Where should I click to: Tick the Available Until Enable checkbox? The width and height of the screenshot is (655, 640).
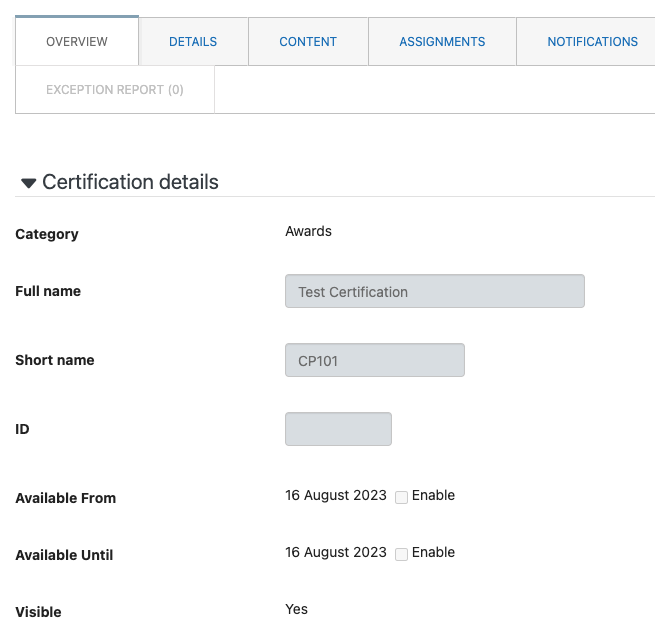[401, 554]
